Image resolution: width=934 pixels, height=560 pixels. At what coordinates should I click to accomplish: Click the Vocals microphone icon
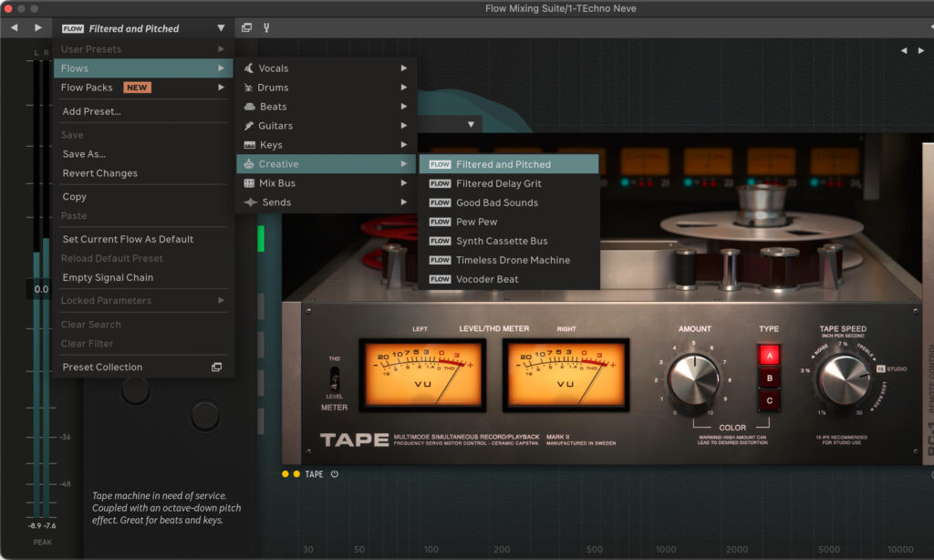[x=249, y=67]
